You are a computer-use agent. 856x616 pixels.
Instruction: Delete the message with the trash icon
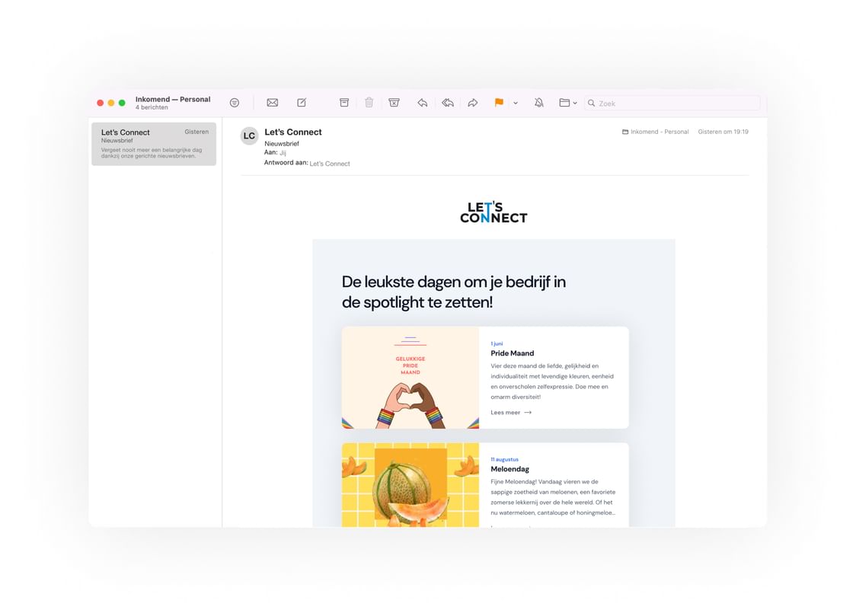(x=369, y=103)
